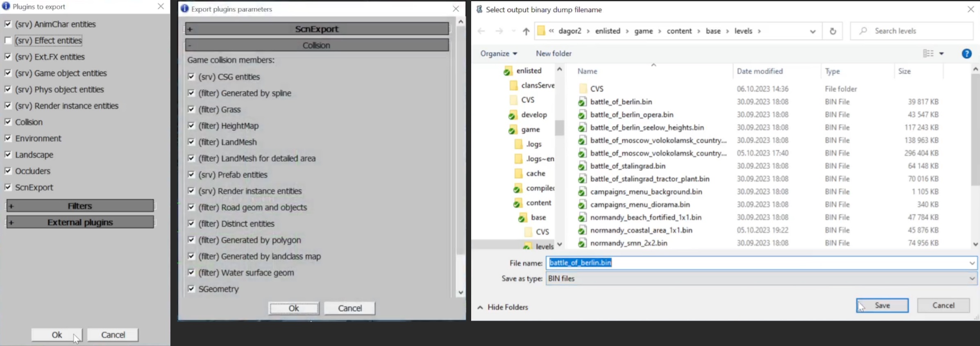Enable the (srv) Effect entities checkbox
The height and width of the screenshot is (346, 980).
[x=8, y=41]
